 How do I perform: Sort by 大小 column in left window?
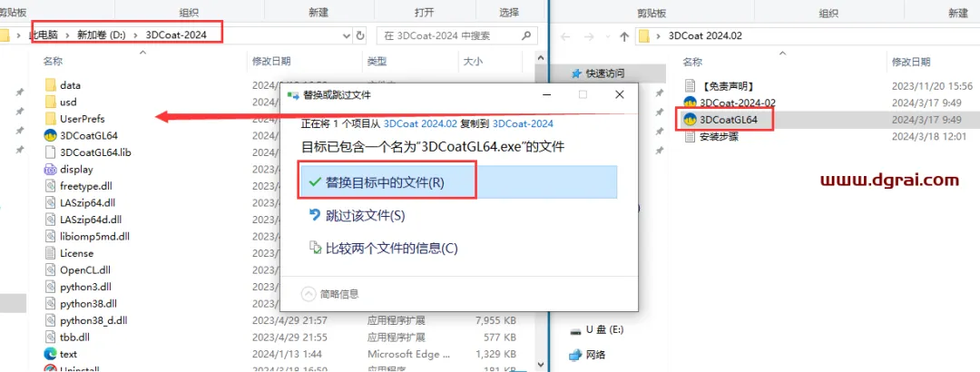click(x=473, y=62)
